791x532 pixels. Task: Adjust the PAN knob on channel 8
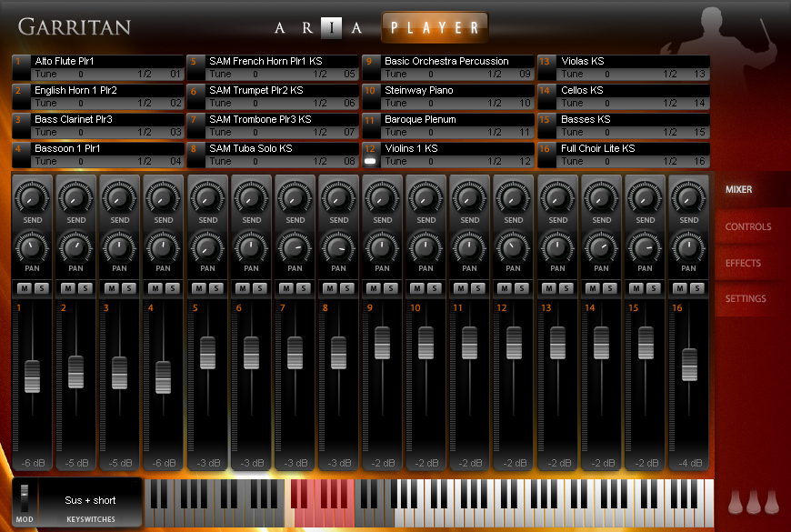click(x=338, y=246)
